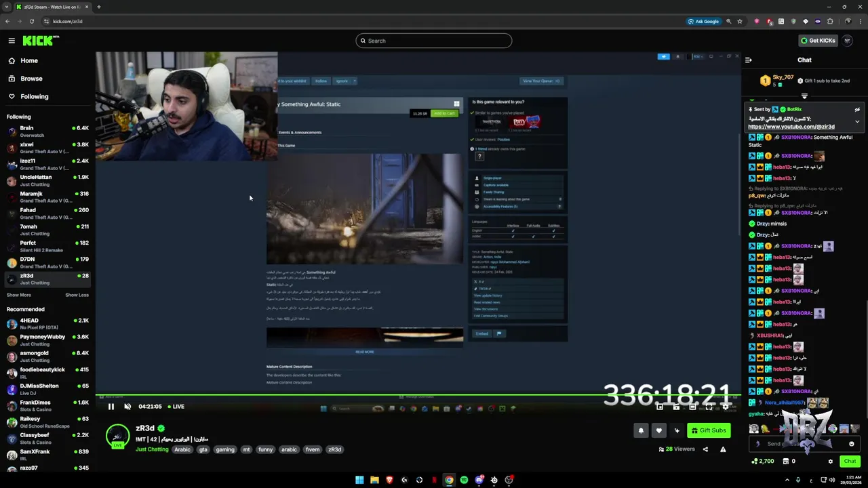Follow zR3d with the heart button
868x488 pixels.
coord(658,430)
